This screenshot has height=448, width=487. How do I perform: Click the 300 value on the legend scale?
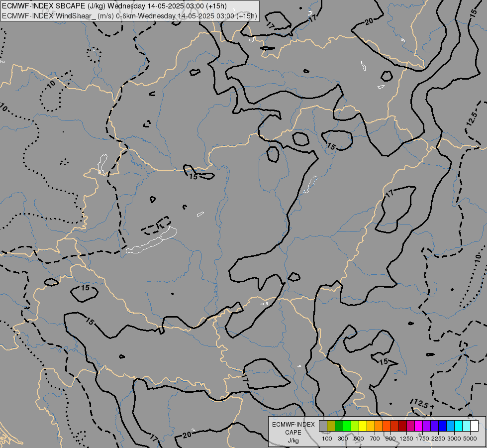[x=343, y=439]
